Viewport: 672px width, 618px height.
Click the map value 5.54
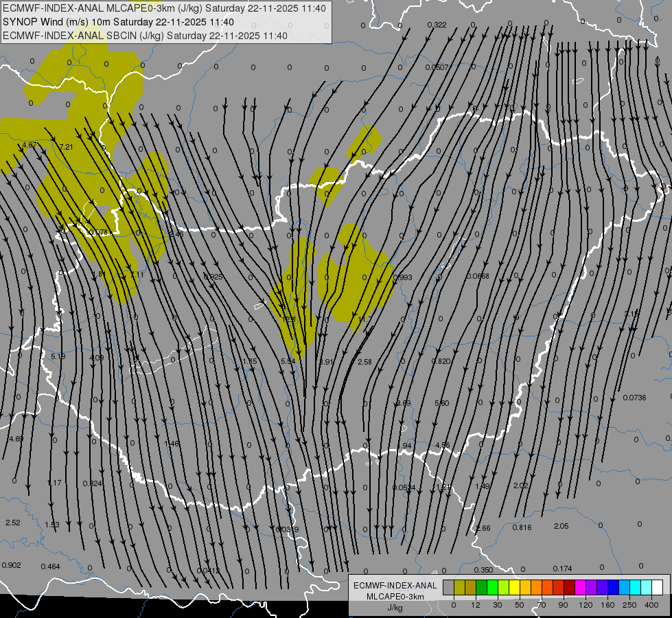288,361
